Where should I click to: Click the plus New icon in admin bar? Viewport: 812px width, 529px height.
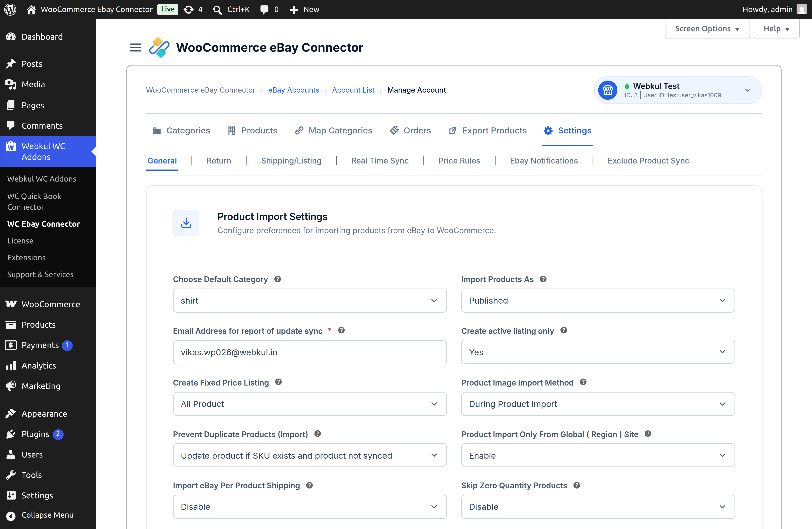pos(294,10)
